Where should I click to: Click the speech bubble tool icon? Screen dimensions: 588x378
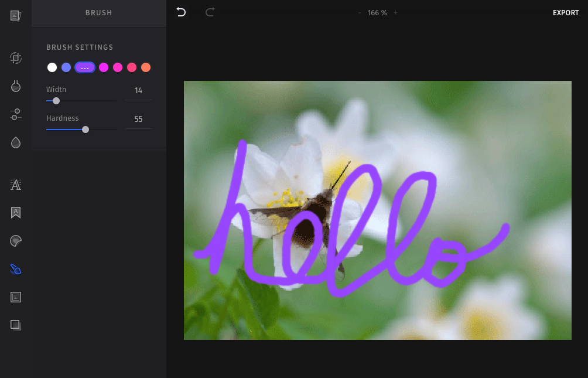(15, 241)
